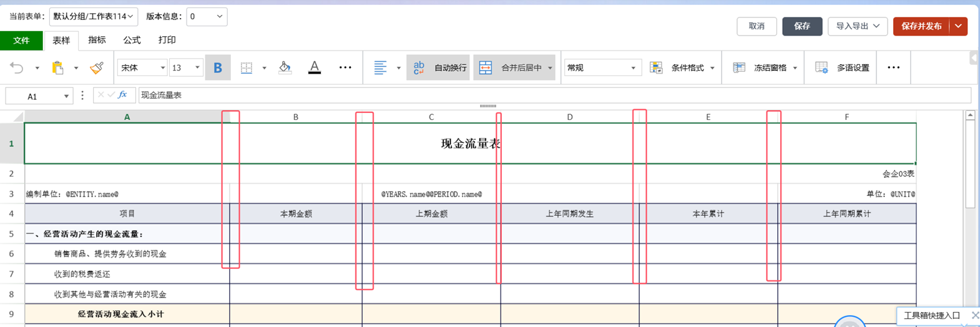Viewport: 980px width, 327px height.
Task: Open the 常规 number format dropdown
Action: pyautogui.click(x=603, y=67)
